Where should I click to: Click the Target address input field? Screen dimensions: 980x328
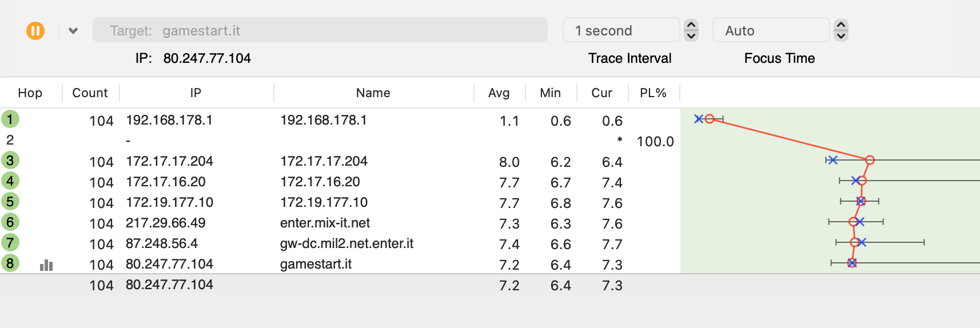(x=320, y=30)
